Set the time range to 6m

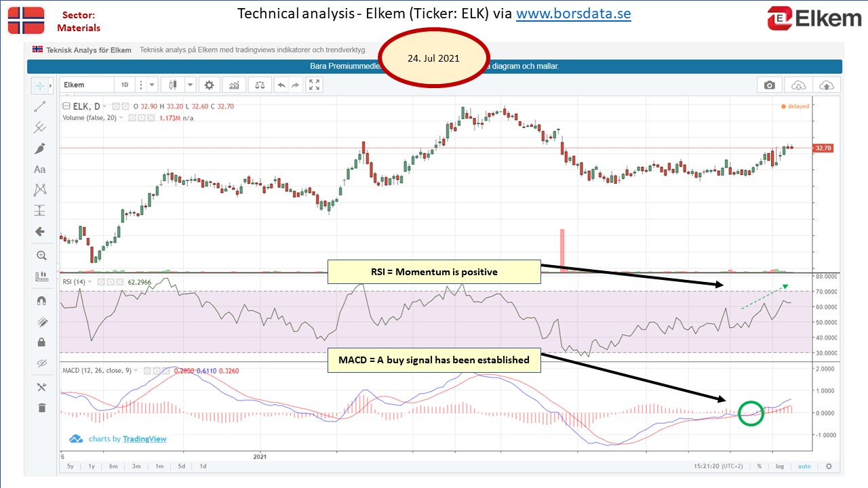(x=113, y=466)
